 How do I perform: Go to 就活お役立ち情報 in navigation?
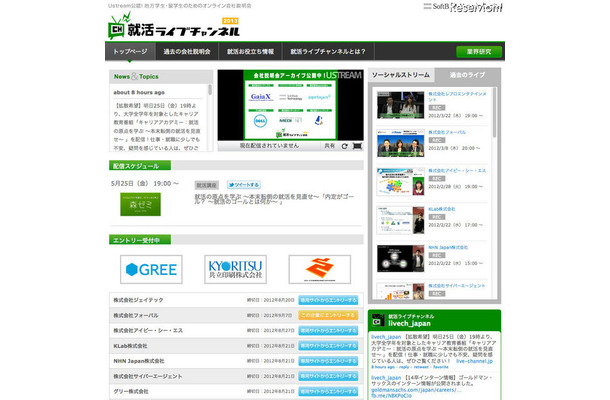coord(250,51)
